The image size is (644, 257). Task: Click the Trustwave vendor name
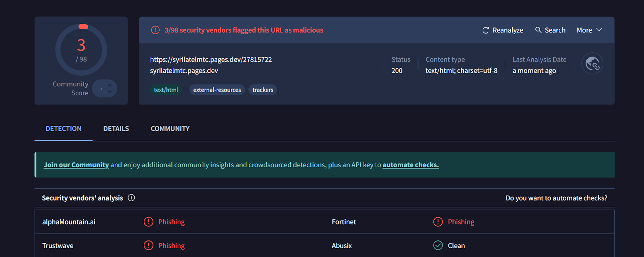(x=58, y=246)
